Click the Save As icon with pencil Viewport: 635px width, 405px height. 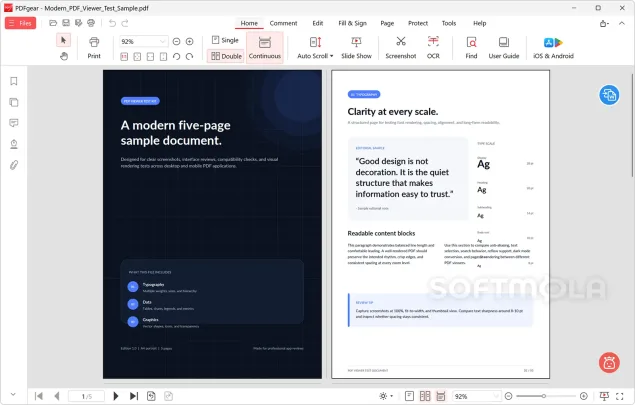click(x=79, y=23)
